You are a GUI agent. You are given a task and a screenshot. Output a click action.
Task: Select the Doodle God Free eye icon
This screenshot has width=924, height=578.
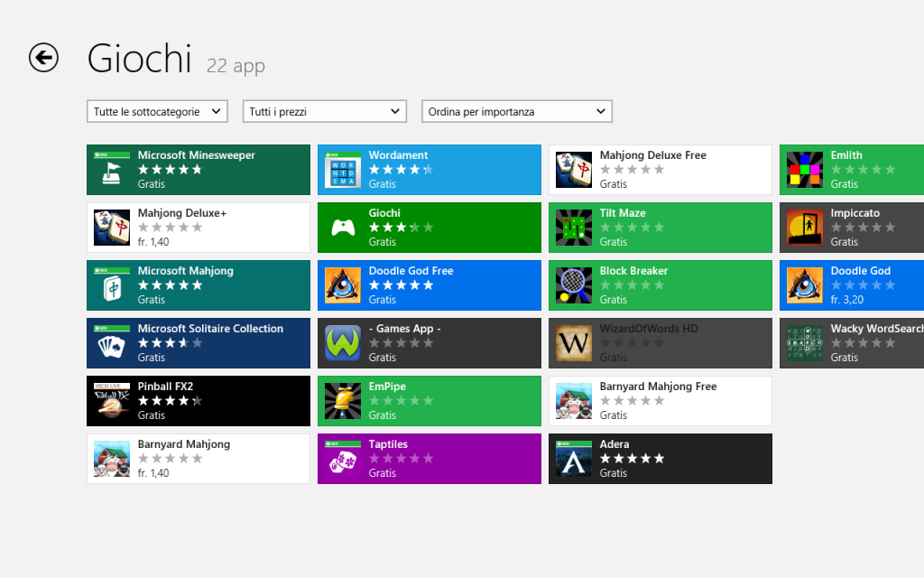343,285
